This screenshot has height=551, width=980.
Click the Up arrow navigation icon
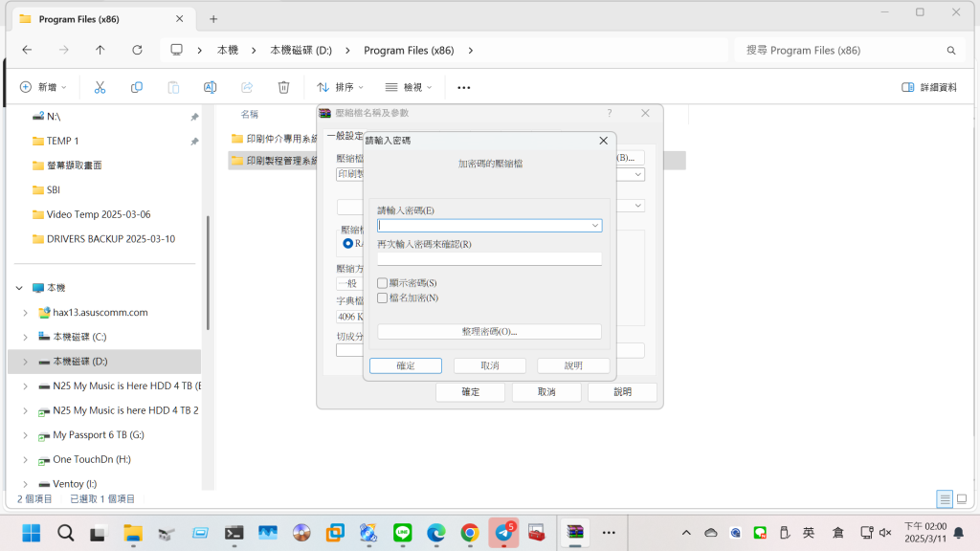pos(100,50)
